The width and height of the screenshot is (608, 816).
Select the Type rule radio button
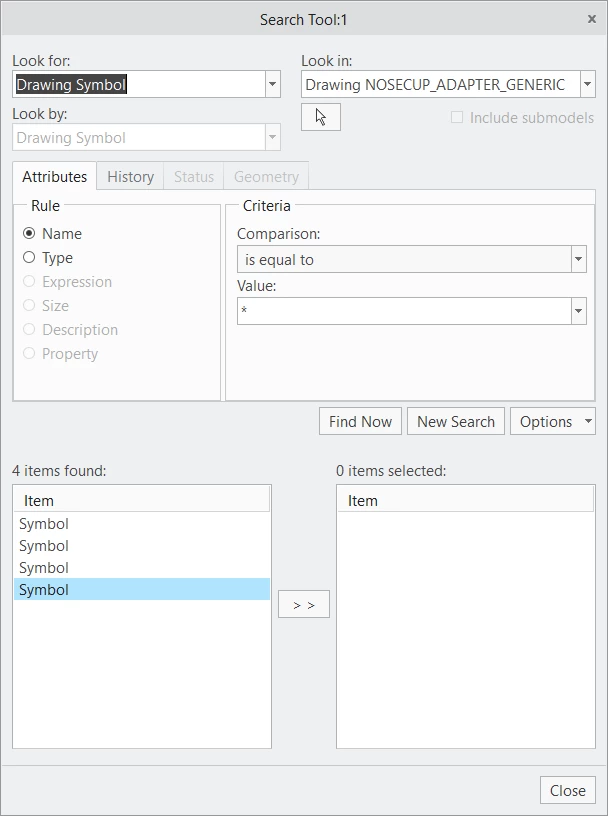(x=29, y=258)
